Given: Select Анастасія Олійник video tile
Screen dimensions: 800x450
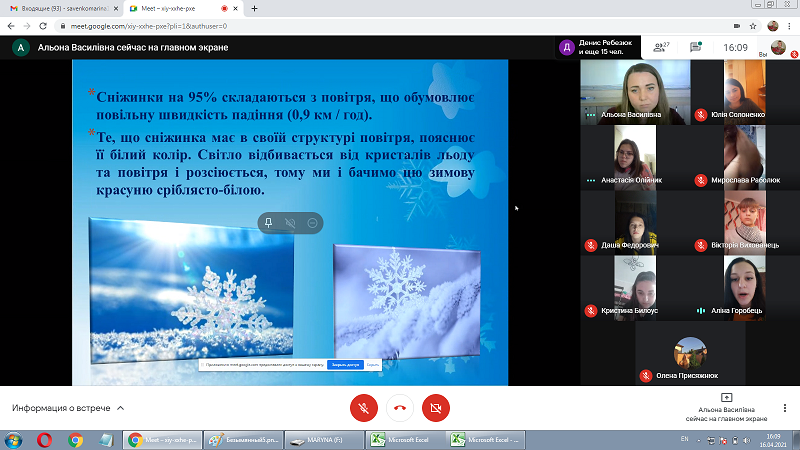Looking at the screenshot, I should pos(635,157).
